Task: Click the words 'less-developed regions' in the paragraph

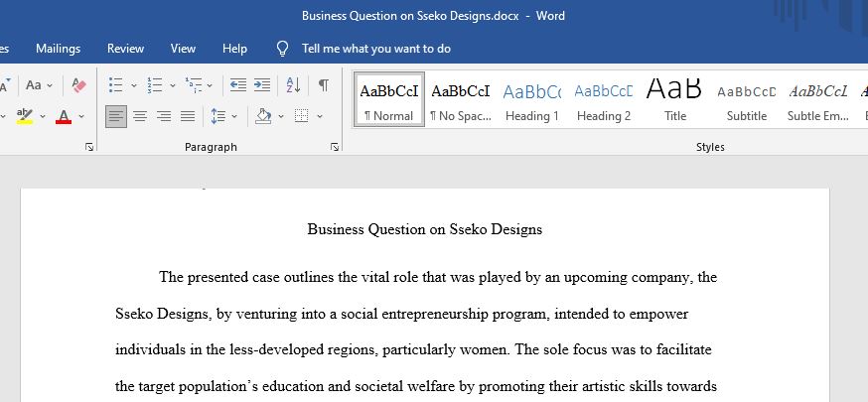Action: coord(303,350)
